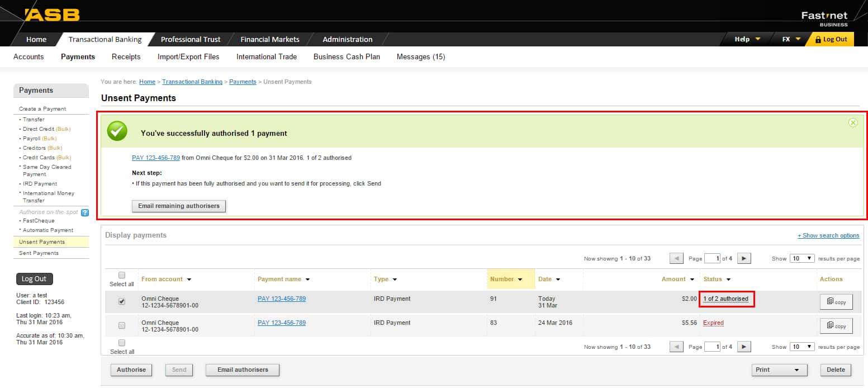Check the top Select all checkbox

pos(122,275)
